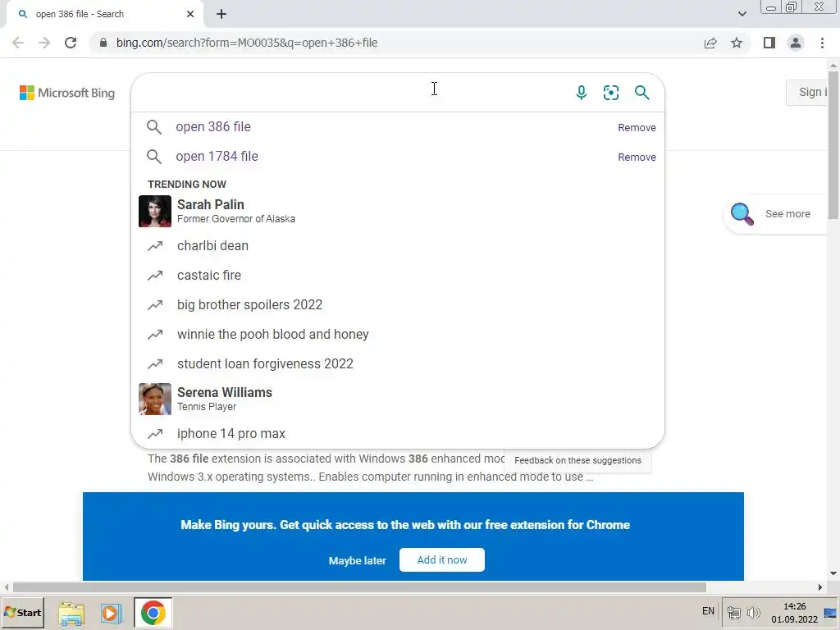840x630 pixels.
Task: Click the Sign in button
Action: [807, 92]
